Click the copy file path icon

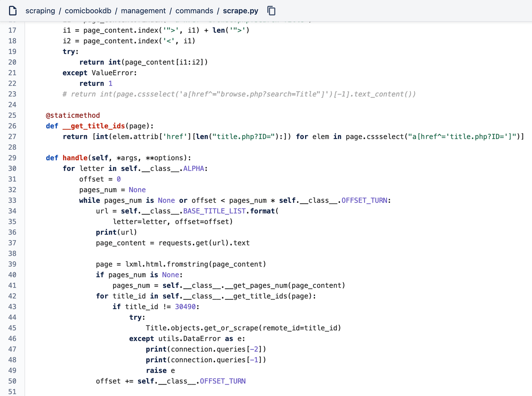[272, 11]
